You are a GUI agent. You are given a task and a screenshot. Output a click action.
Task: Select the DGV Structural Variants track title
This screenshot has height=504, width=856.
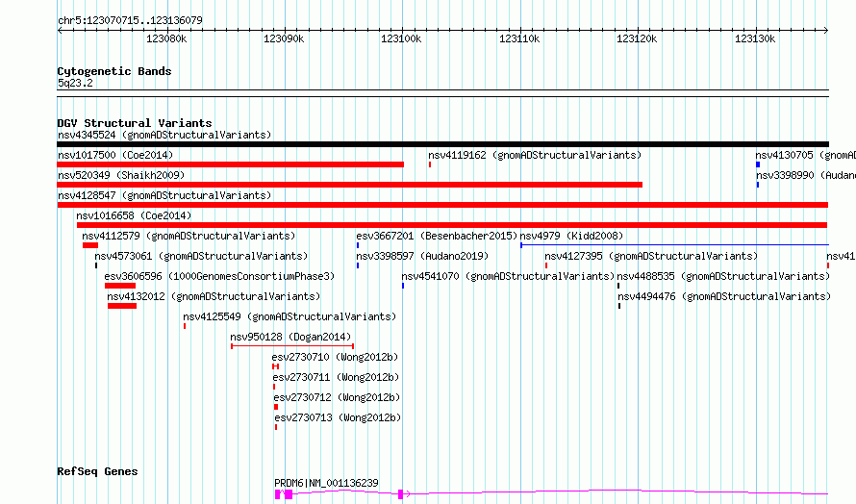tap(135, 123)
